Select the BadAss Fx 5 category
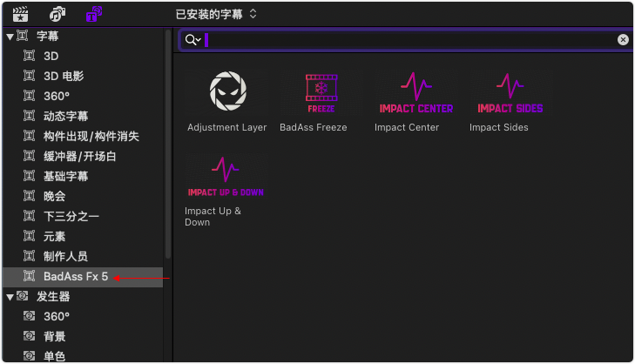Screen dimensions: 635x364 [83, 277]
